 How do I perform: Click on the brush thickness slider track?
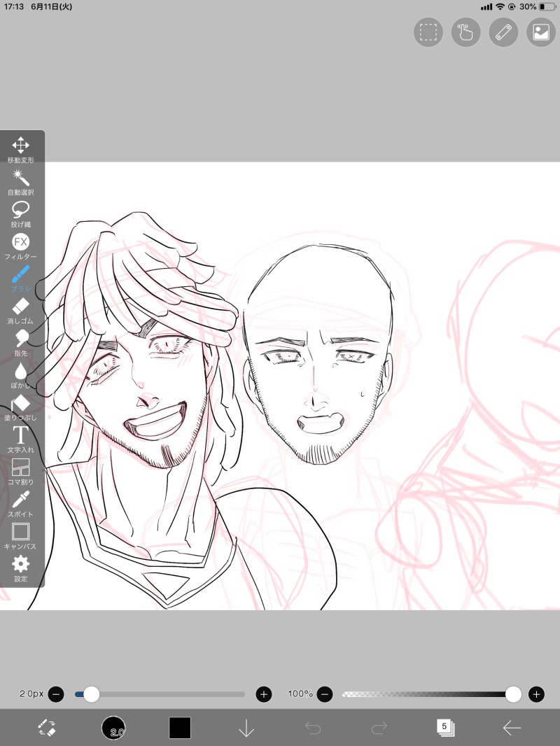pyautogui.click(x=160, y=694)
